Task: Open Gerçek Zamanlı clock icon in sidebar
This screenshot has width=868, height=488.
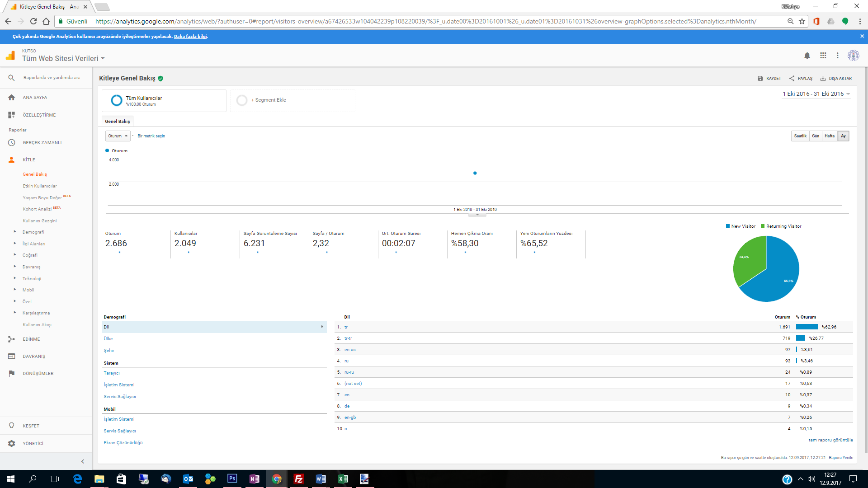Action: 12,143
